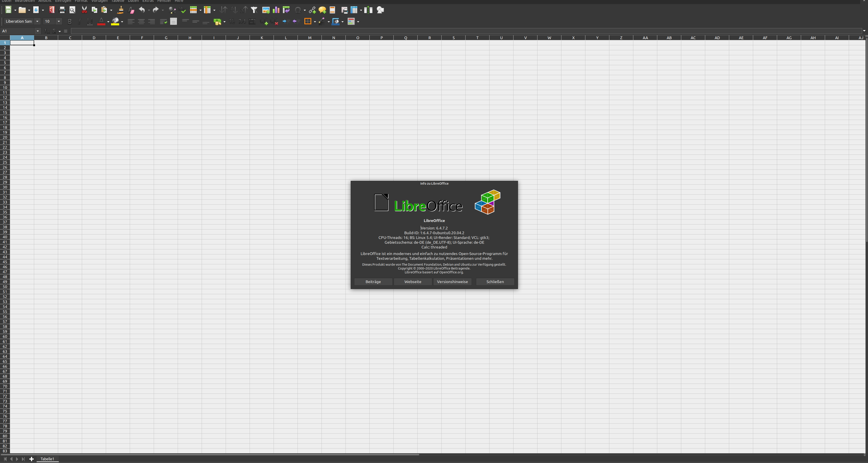868x463 pixels.
Task: Click the Print icon
Action: click(x=62, y=10)
